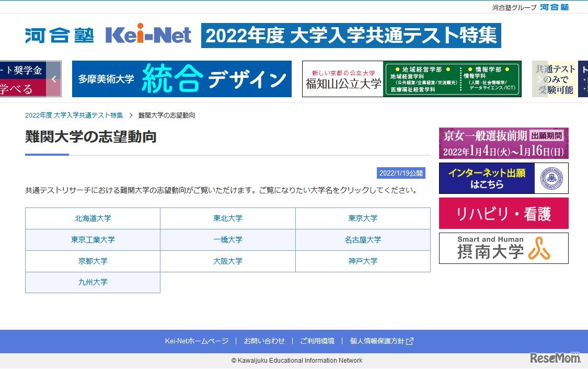This screenshot has width=588, height=370.
Task: Open the リハビリ・看護 ad banner
Action: tap(504, 213)
